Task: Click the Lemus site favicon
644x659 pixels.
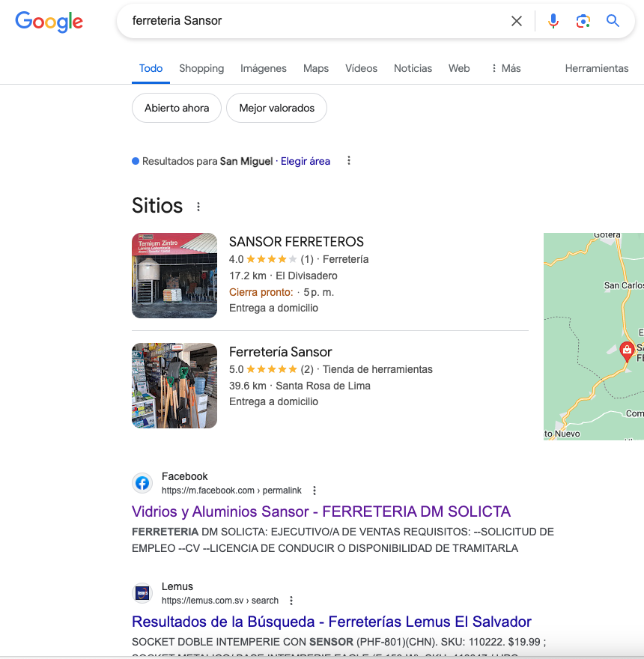Action: point(142,593)
